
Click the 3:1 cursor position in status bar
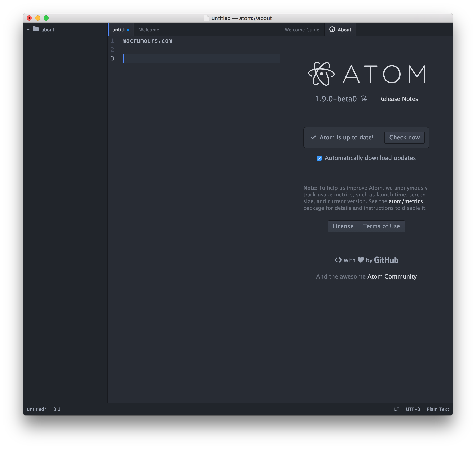pyautogui.click(x=57, y=409)
